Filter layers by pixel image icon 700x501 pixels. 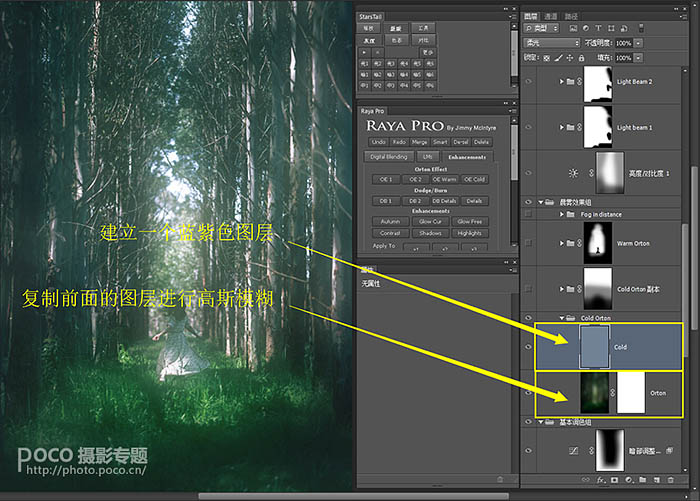[x=573, y=28]
